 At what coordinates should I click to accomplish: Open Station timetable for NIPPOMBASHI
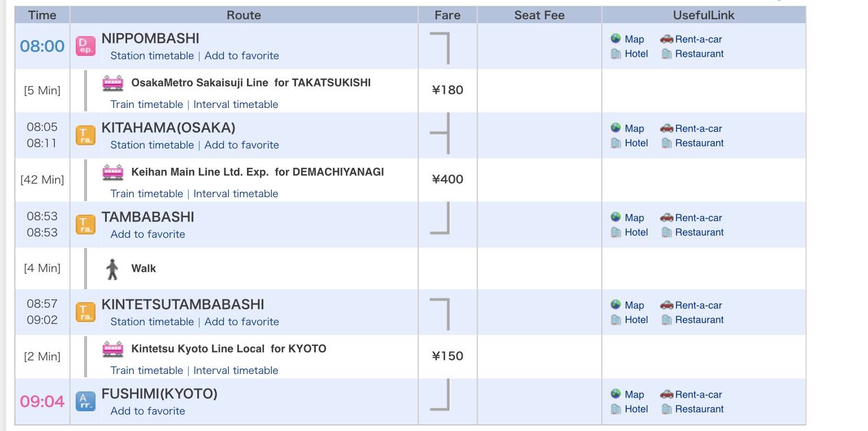tap(152, 55)
